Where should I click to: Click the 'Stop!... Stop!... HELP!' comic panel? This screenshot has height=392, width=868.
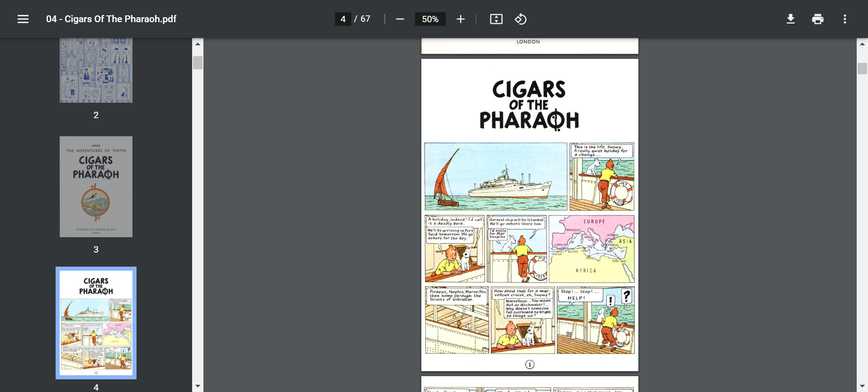(x=595, y=320)
